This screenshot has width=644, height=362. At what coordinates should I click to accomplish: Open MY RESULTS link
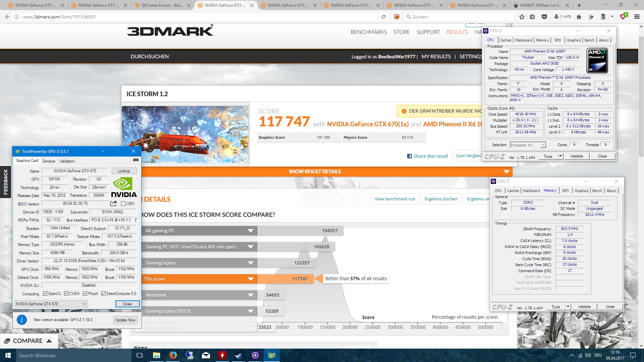436,57
